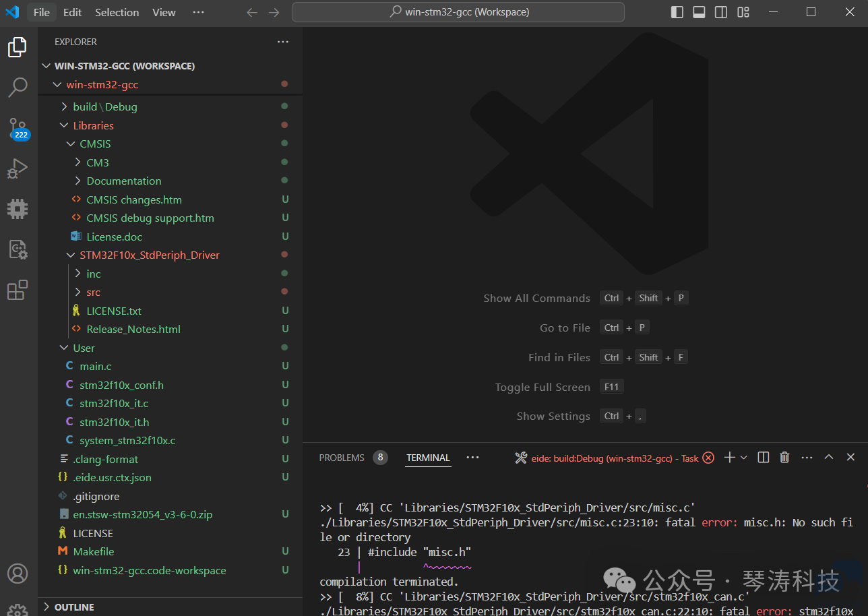Maximize the panel with the up chevron
This screenshot has width=868, height=616.
tap(829, 458)
